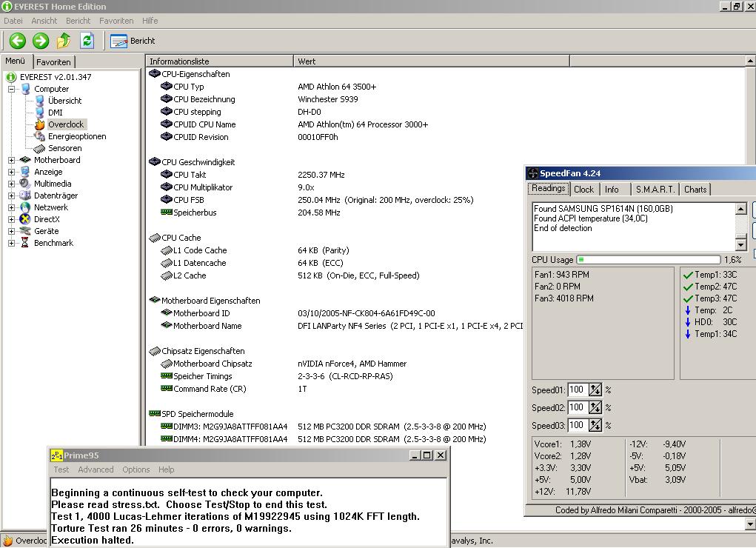The width and height of the screenshot is (756, 548).
Task: Expand the Motherboard tree node
Action: tap(12, 160)
